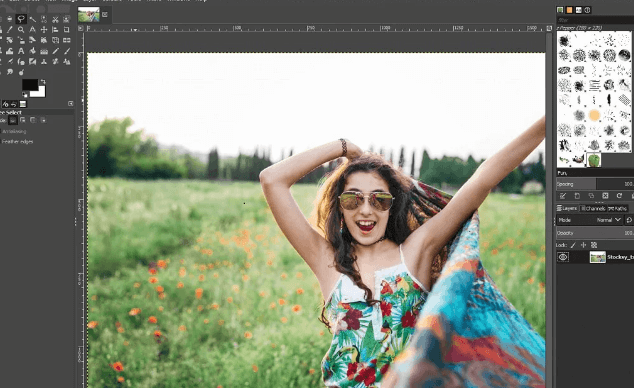The width and height of the screenshot is (634, 388).
Task: Switch to the Brushes dock tab
Action: click(560, 10)
